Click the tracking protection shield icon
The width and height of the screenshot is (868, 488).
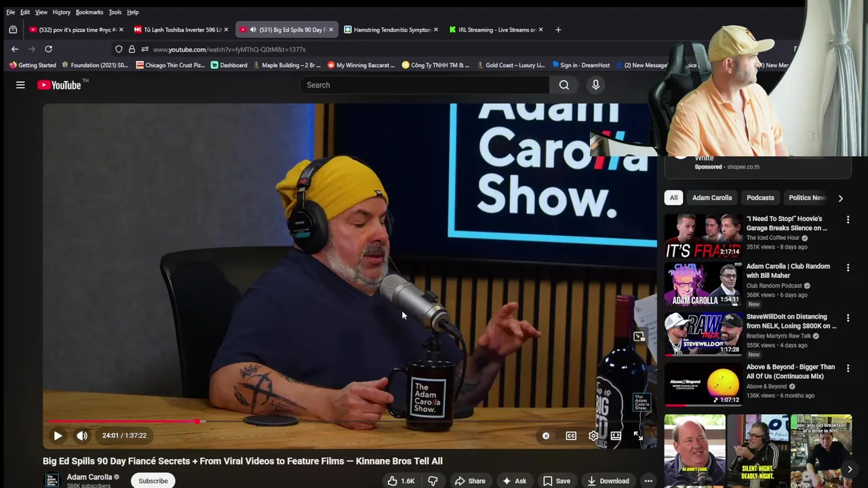click(119, 49)
